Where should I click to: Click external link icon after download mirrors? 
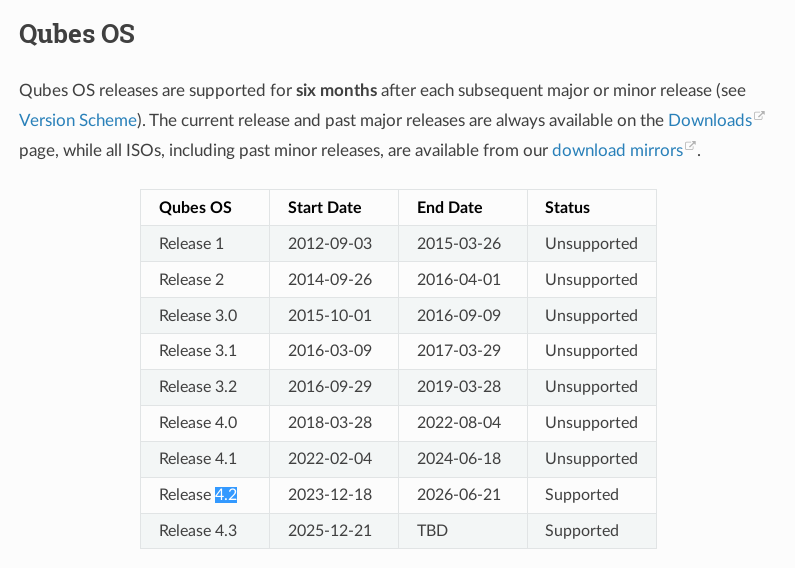coord(689,147)
